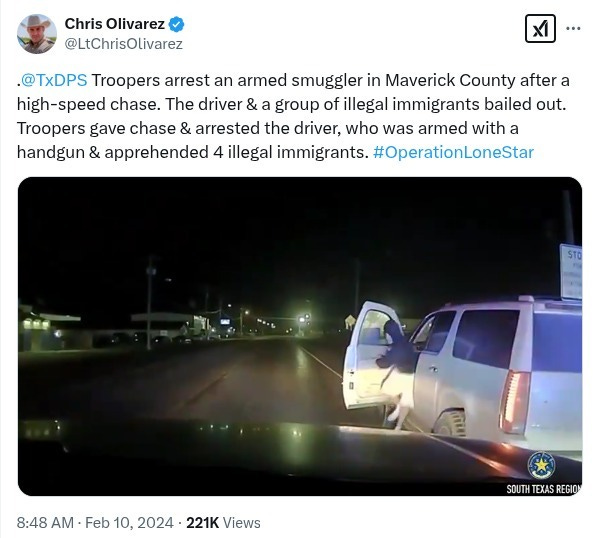The image size is (597, 538).
Task: Click the tweet body text
Action: [x=293, y=116]
